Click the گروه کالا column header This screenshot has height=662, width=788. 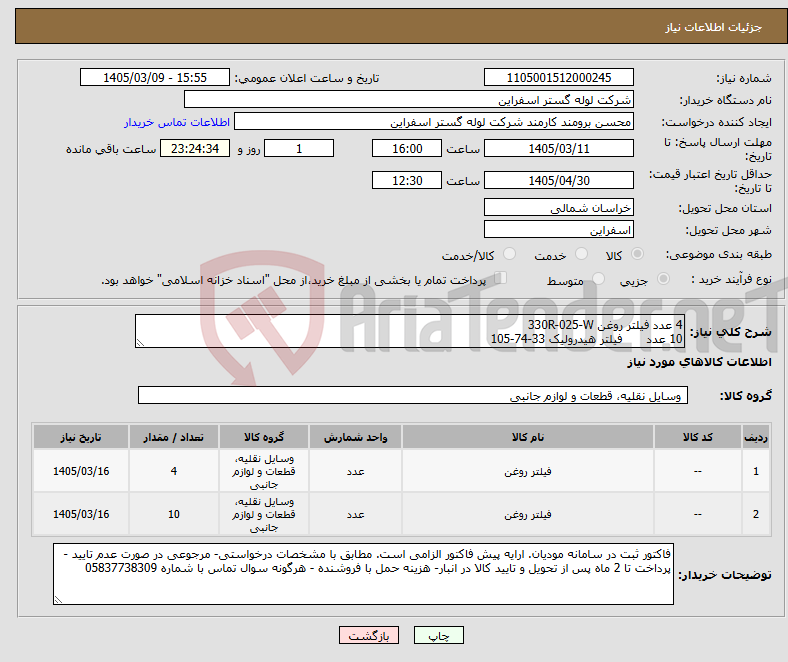(264, 437)
